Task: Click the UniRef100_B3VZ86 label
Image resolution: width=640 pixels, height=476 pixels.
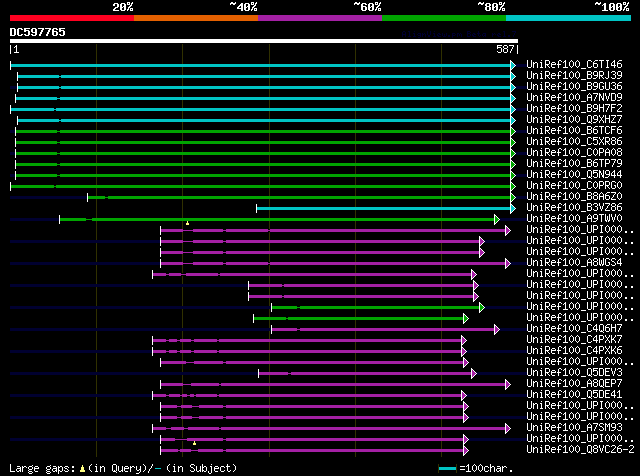Action: [574, 208]
